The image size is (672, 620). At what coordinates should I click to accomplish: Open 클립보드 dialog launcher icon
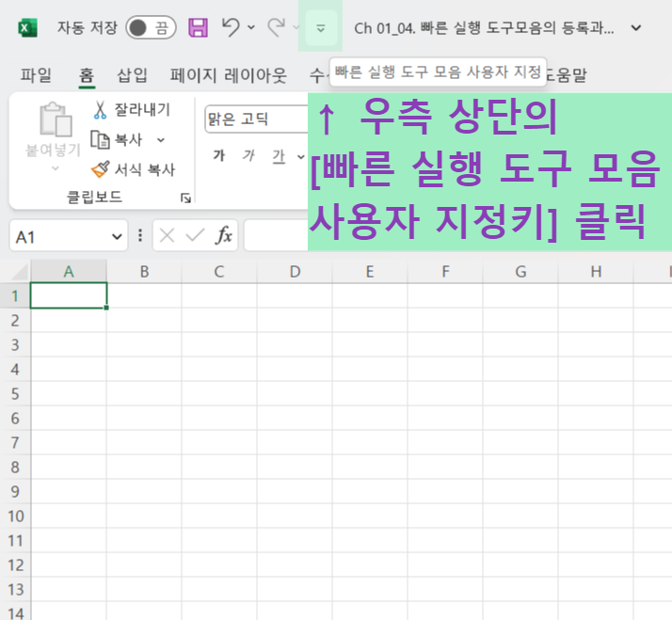tap(185, 198)
